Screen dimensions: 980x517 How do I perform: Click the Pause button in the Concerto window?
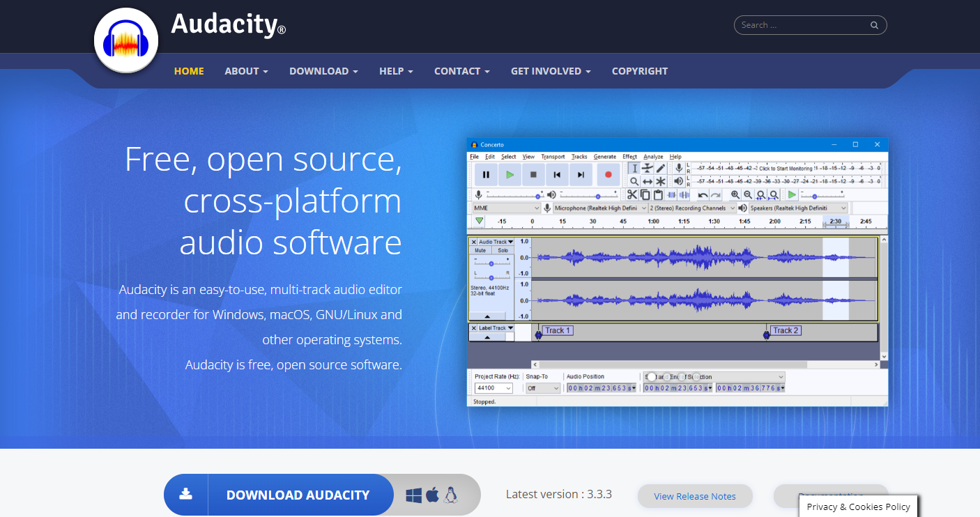point(486,175)
